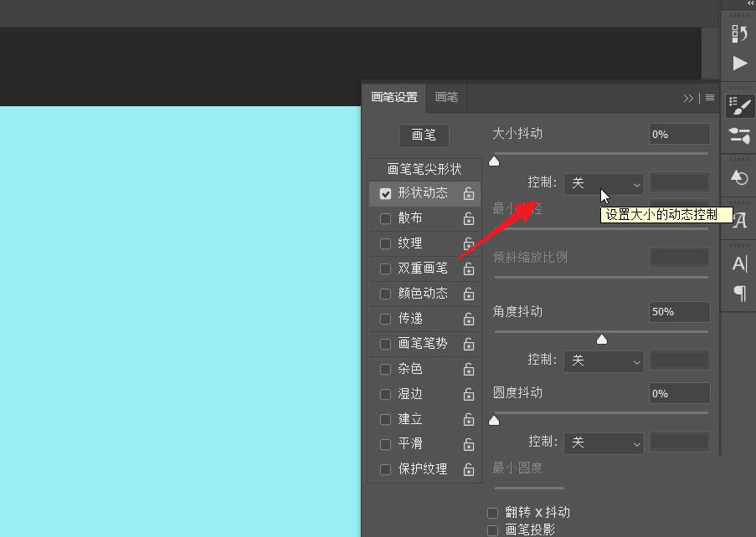The width and height of the screenshot is (756, 537).
Task: Open the Paragraph panel icon
Action: tap(739, 293)
